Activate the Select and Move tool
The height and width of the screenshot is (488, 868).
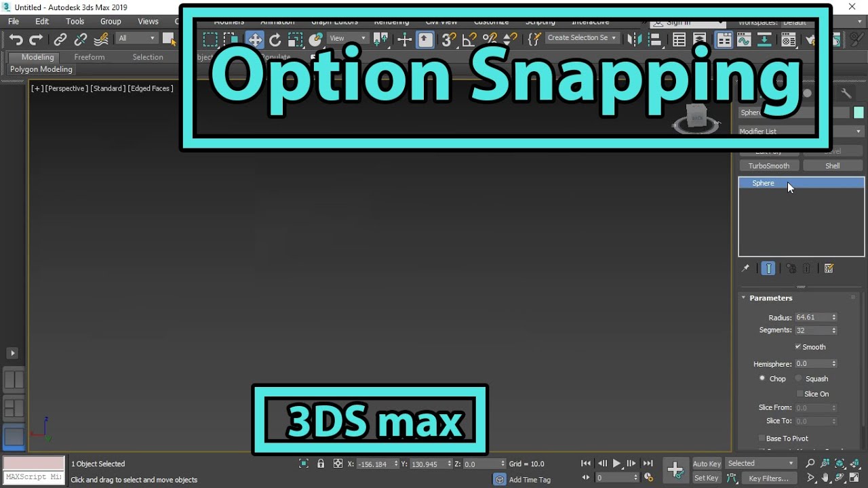pos(255,39)
